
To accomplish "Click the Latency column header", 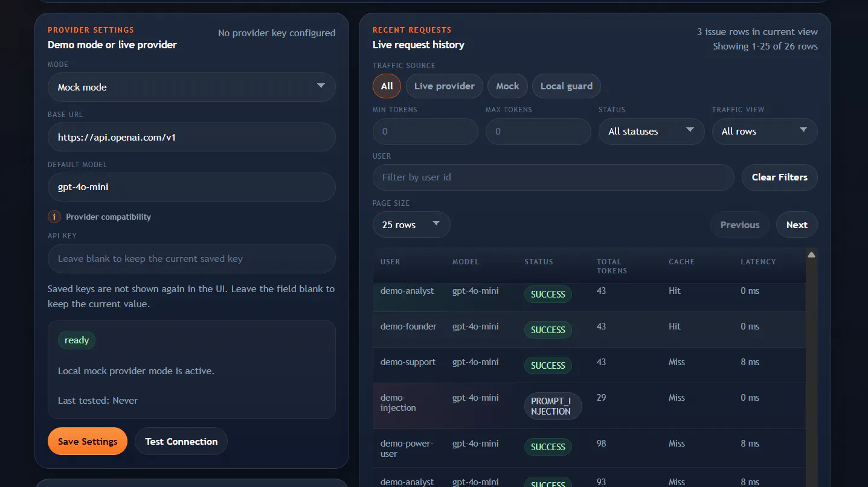I will point(758,261).
